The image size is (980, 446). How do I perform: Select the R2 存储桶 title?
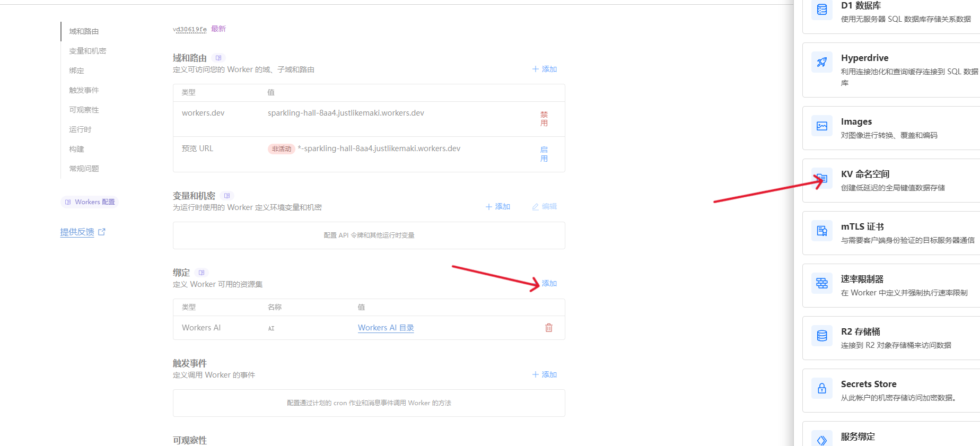pos(861,331)
